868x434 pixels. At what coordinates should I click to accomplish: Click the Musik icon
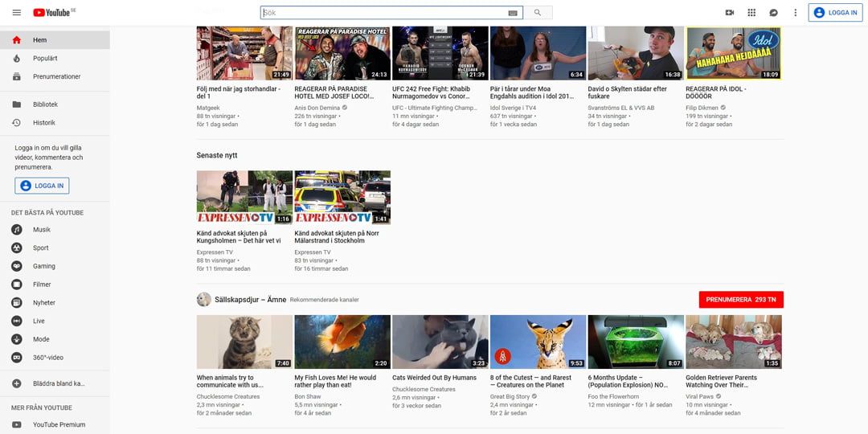(x=17, y=229)
